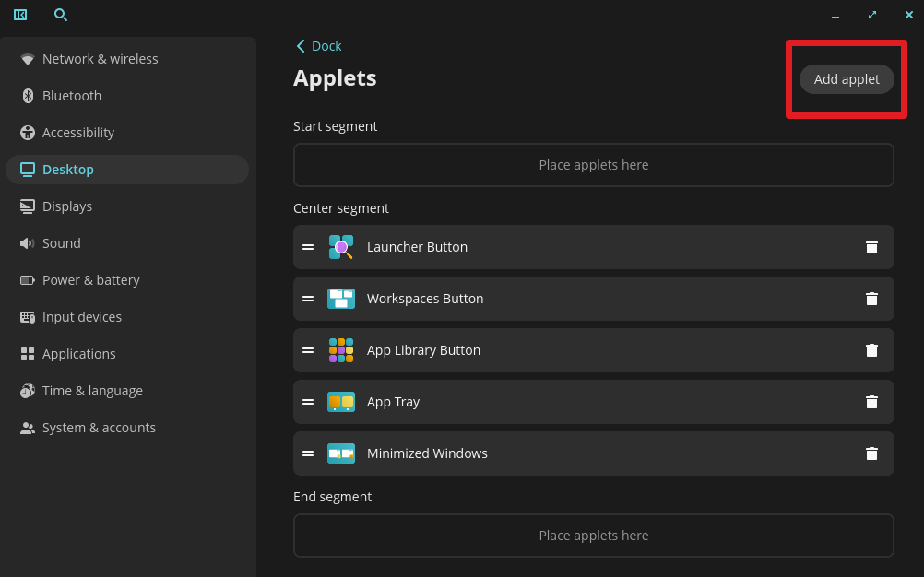This screenshot has width=924, height=577.
Task: Click the End segment Place applets here area
Action: coord(593,535)
